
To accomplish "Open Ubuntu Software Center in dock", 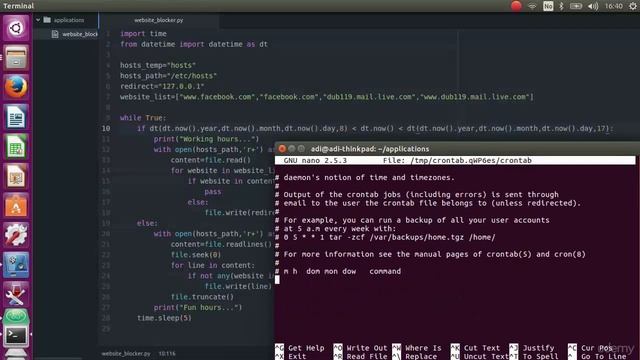I will 16,205.
